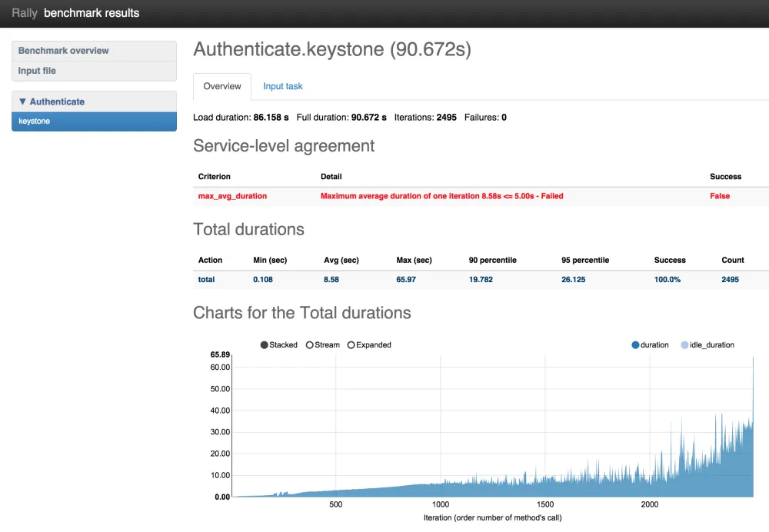Click the Count column header
This screenshot has height=532, width=769.
[732, 260]
